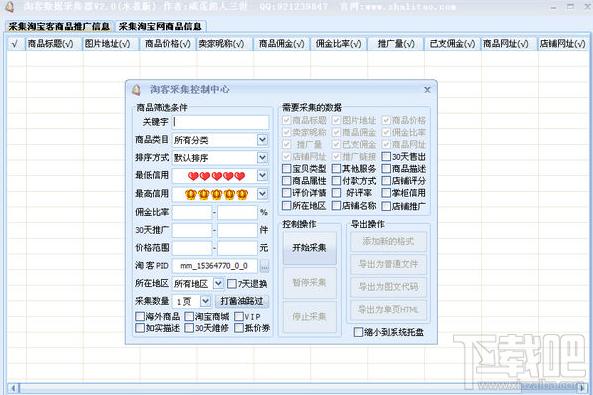Enable 30天售出 data checkbox

click(386, 157)
